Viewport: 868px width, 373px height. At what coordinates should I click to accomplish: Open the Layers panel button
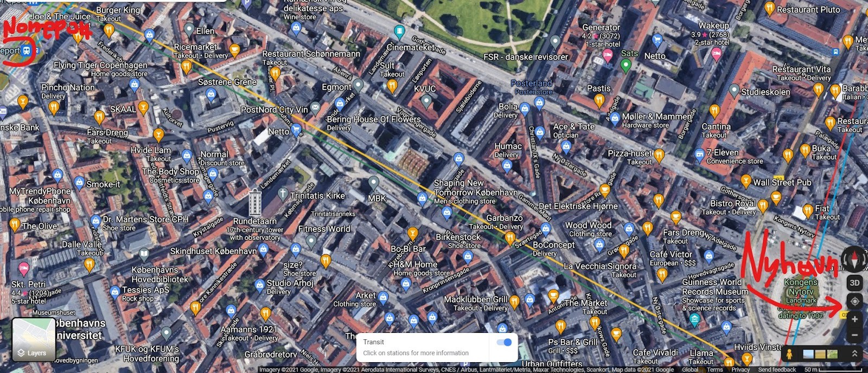(34, 339)
